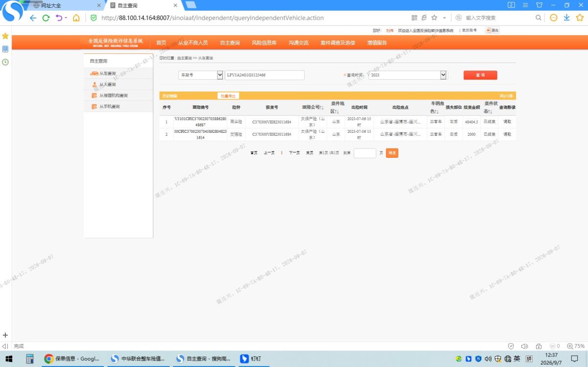Open the QR code grid icon in the address bar
588x367 pixels.
point(414,18)
